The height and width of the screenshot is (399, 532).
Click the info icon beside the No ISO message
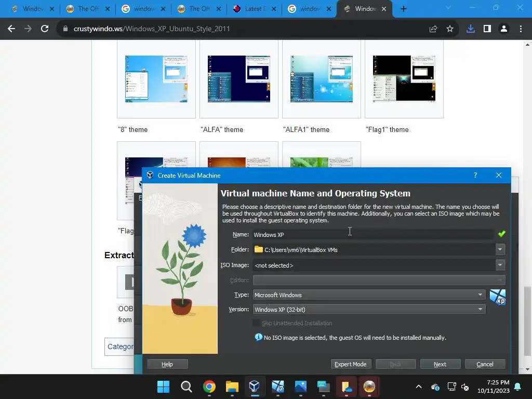pyautogui.click(x=259, y=337)
